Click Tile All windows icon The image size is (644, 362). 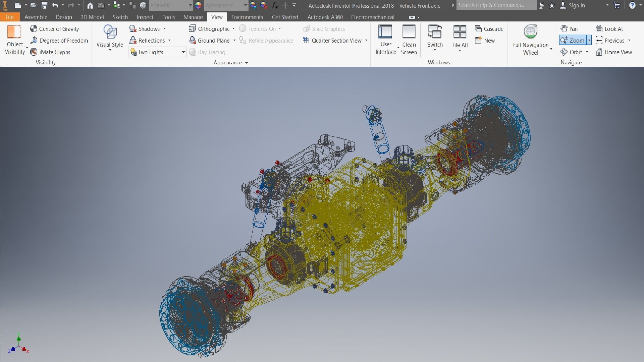[x=460, y=32]
